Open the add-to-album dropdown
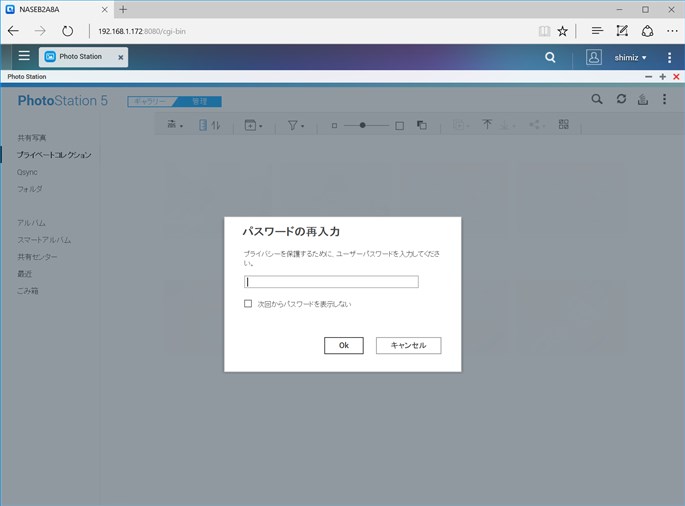The height and width of the screenshot is (506, 685). tap(253, 125)
